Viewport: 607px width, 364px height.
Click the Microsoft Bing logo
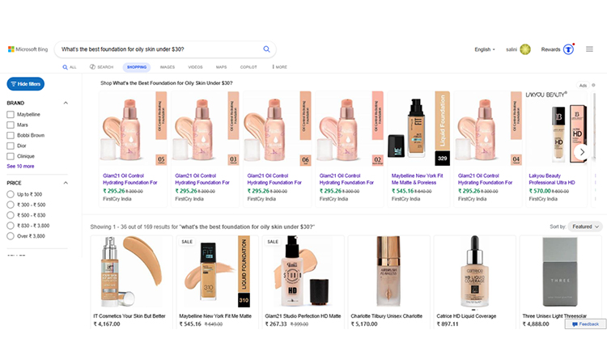click(28, 49)
